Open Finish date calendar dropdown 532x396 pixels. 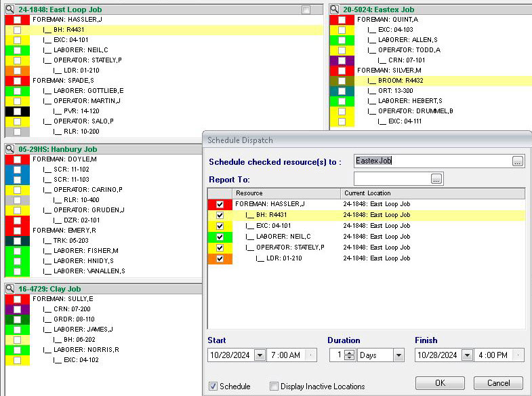coord(467,355)
